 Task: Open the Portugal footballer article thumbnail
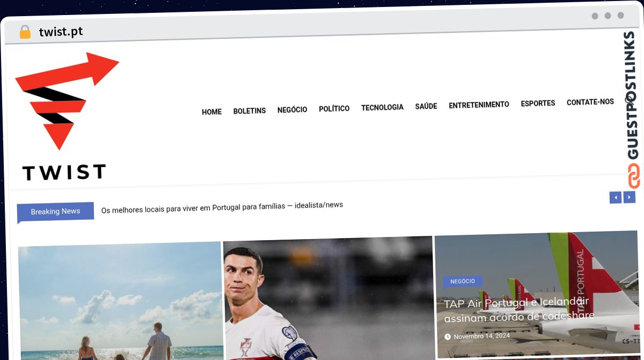pos(328,298)
